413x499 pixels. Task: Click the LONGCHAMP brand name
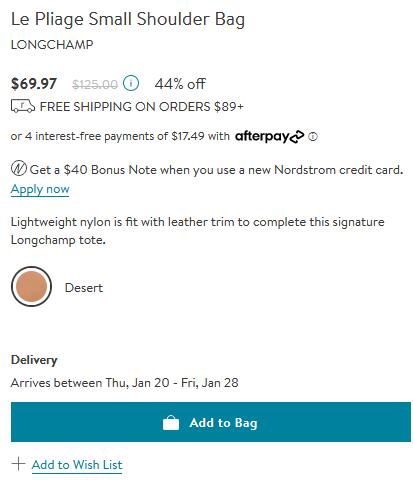click(x=52, y=45)
